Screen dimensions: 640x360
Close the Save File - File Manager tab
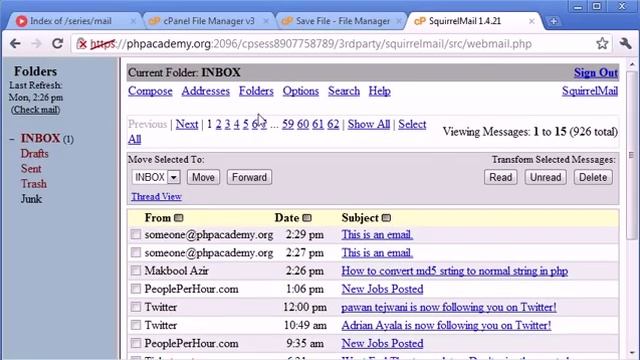399,21
